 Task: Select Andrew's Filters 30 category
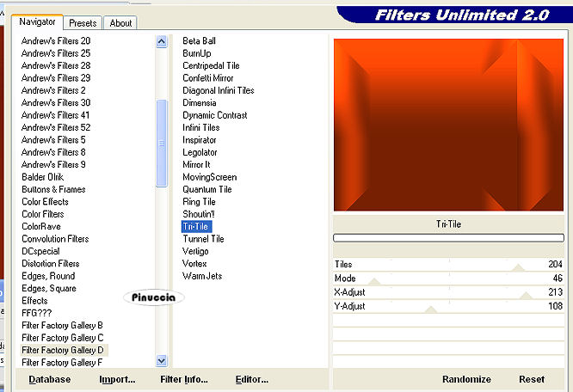56,102
